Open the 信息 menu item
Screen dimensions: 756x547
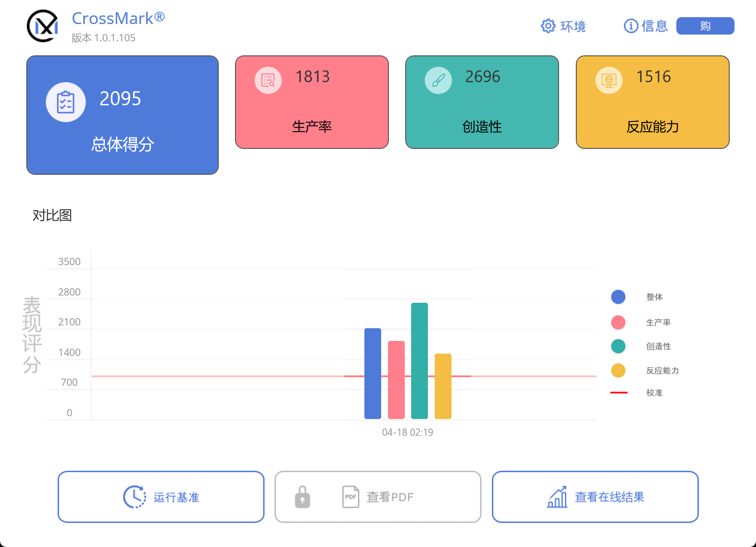click(654, 26)
